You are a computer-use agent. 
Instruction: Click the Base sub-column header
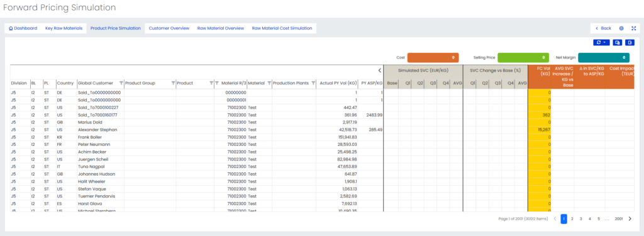coord(392,83)
